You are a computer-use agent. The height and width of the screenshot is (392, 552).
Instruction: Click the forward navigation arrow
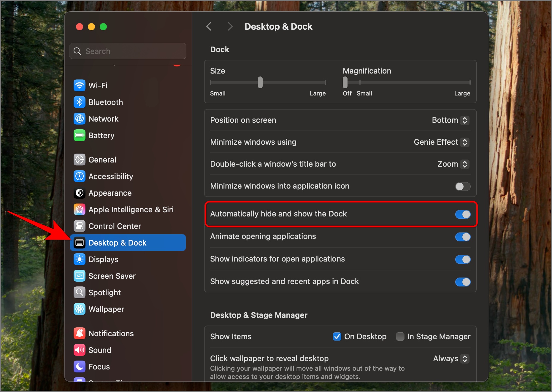click(x=230, y=26)
